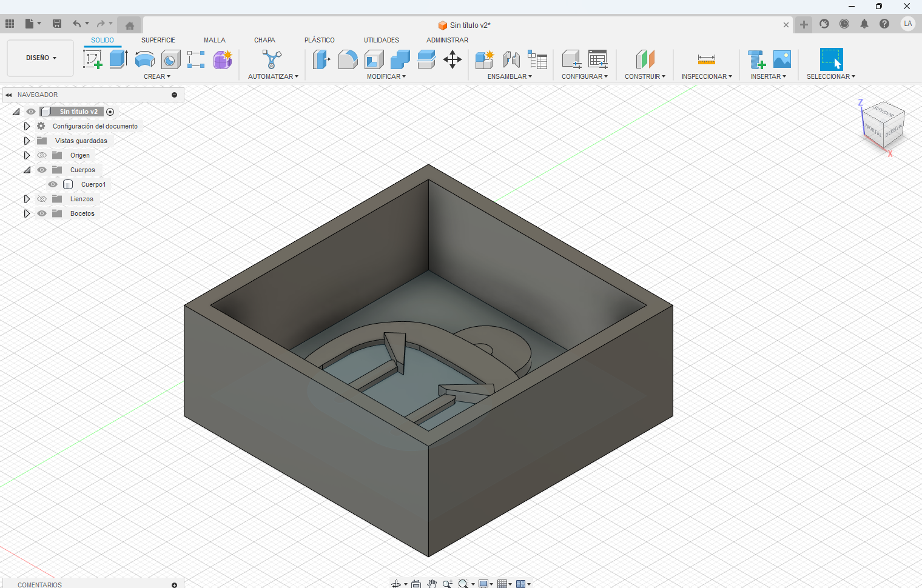Hide Cuerpo1 via its eye icon
The image size is (922, 588).
point(53,184)
